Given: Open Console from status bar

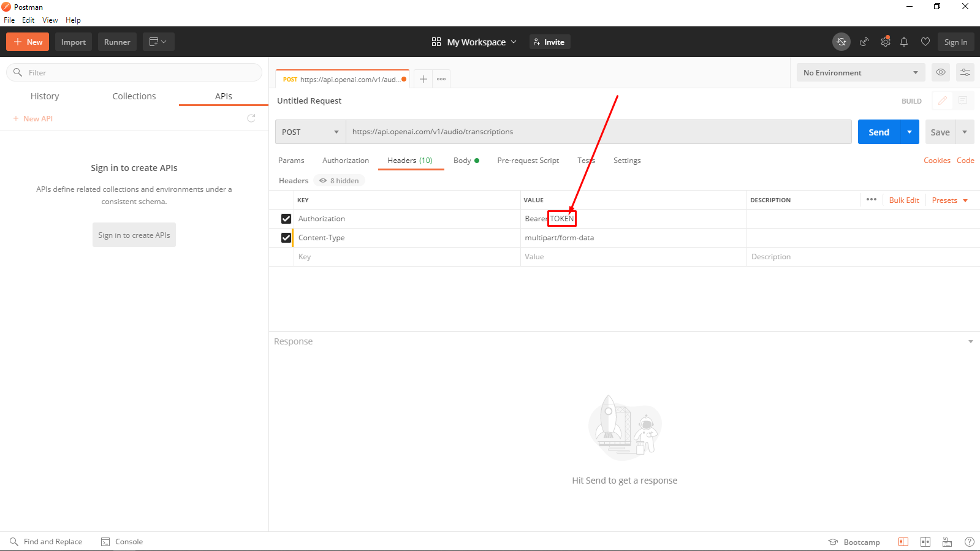Looking at the screenshot, I should (x=122, y=542).
